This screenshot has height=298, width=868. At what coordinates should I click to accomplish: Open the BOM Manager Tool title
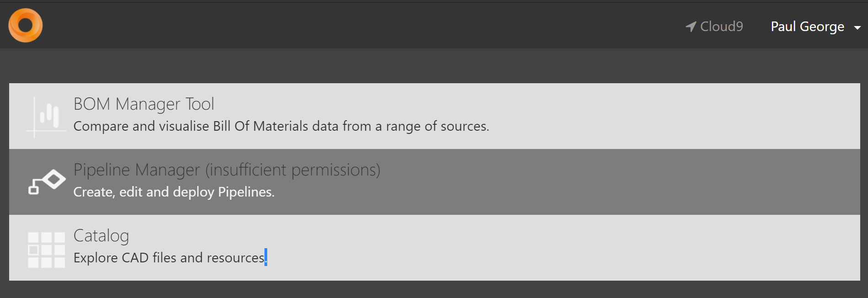point(144,104)
